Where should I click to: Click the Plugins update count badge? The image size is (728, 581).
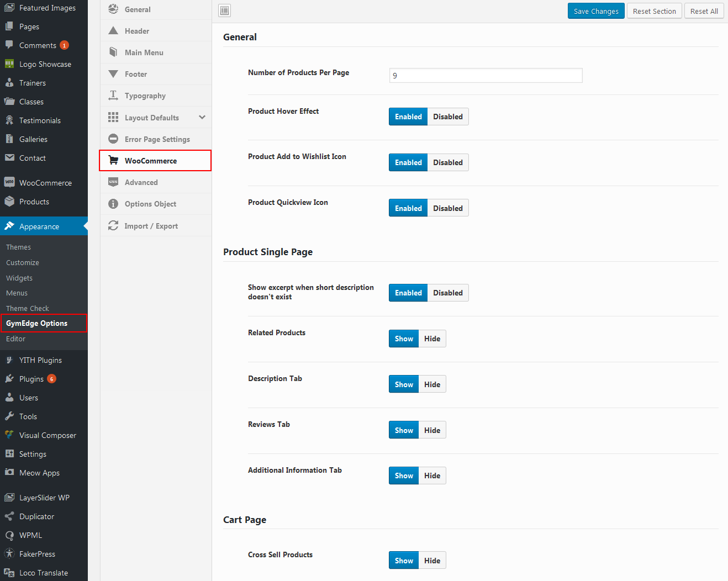pyautogui.click(x=51, y=379)
